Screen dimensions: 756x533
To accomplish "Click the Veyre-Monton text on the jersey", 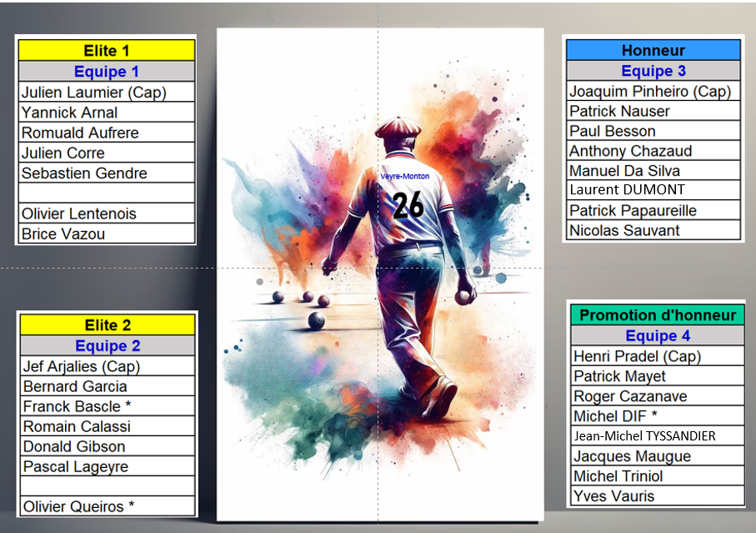I will coord(404,177).
